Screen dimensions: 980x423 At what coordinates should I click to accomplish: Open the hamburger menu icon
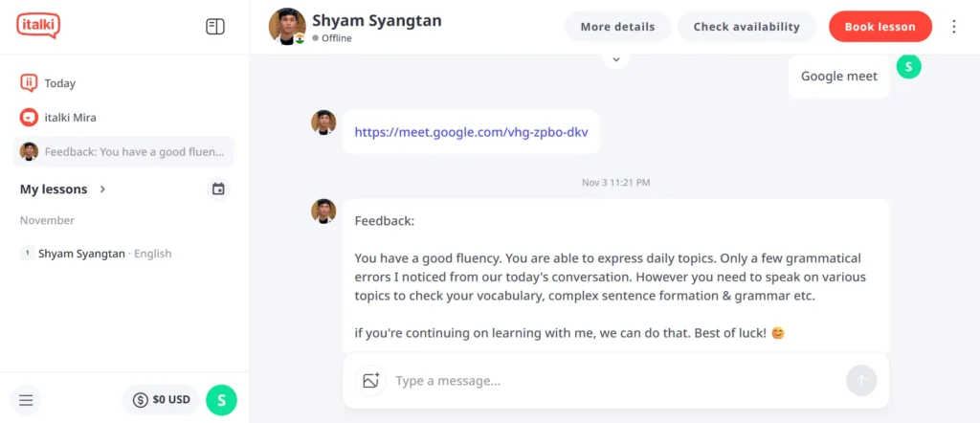coord(26,400)
